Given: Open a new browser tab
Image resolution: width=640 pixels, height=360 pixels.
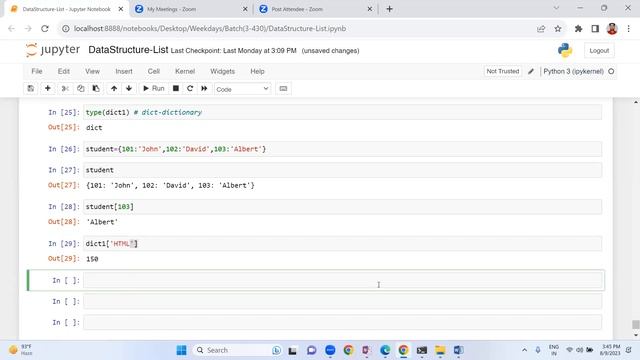Looking at the screenshot, I should point(389,9).
